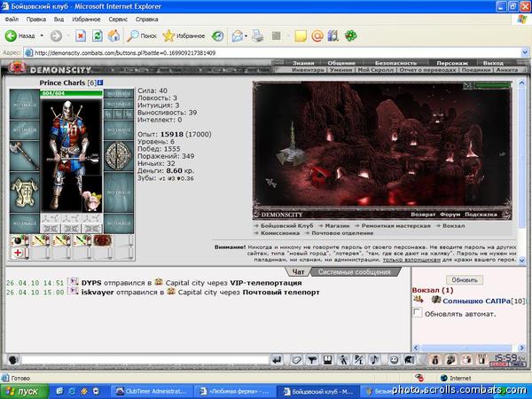The height and width of the screenshot is (399, 532).
Task: Use the red gem scroll item
Action: pos(103,240)
